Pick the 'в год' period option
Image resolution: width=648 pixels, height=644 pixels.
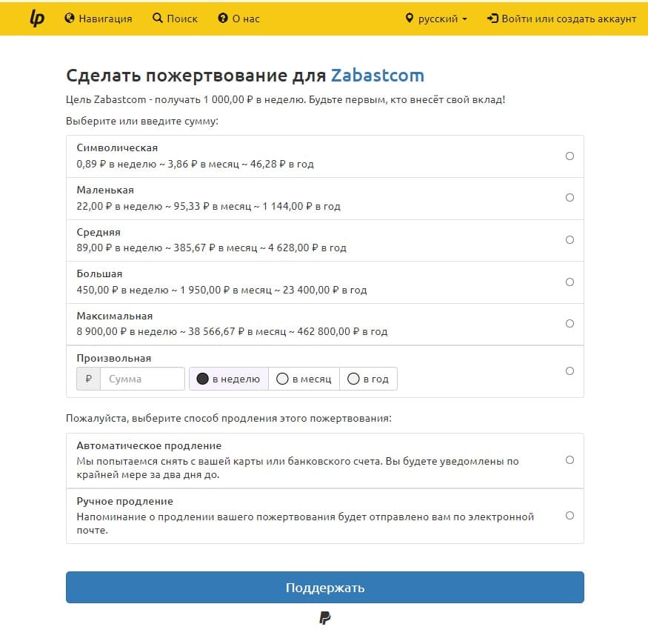(x=368, y=379)
